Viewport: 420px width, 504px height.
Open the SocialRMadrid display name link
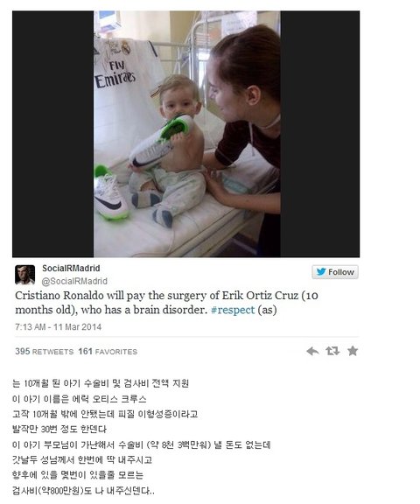coord(71,268)
